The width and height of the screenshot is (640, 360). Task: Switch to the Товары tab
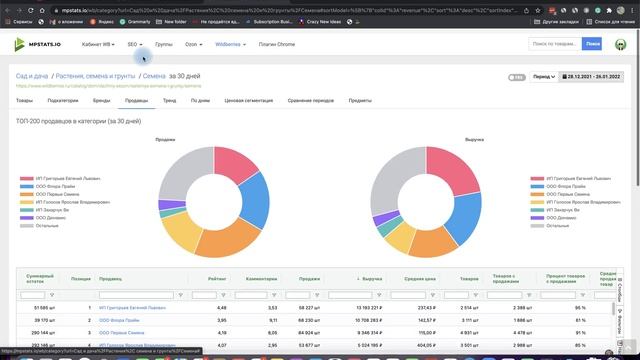(24, 100)
